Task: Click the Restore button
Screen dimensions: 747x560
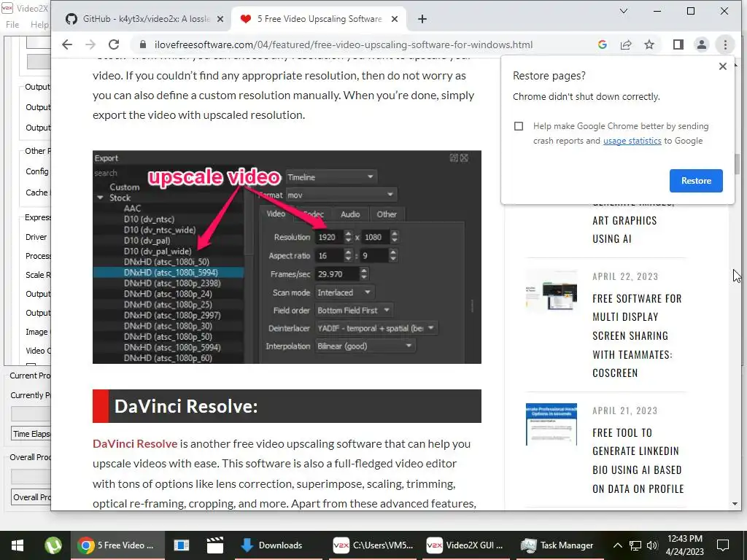Action: click(695, 181)
